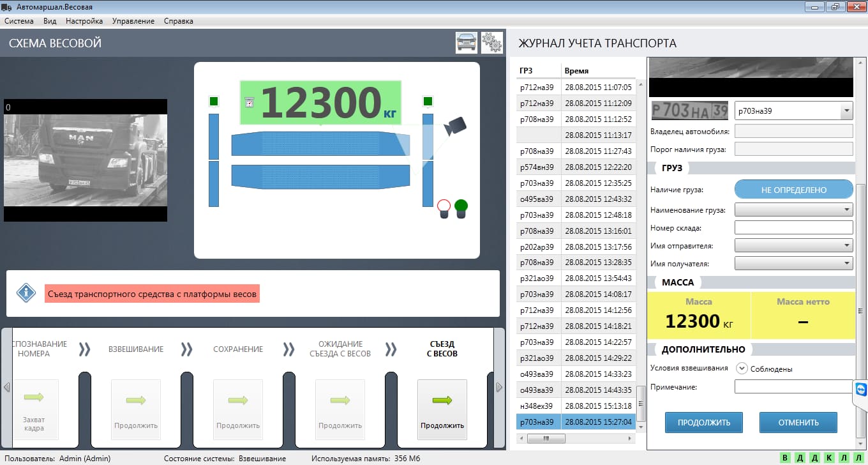Open the 'Настройка' menu
The width and height of the screenshot is (868, 465).
[84, 21]
